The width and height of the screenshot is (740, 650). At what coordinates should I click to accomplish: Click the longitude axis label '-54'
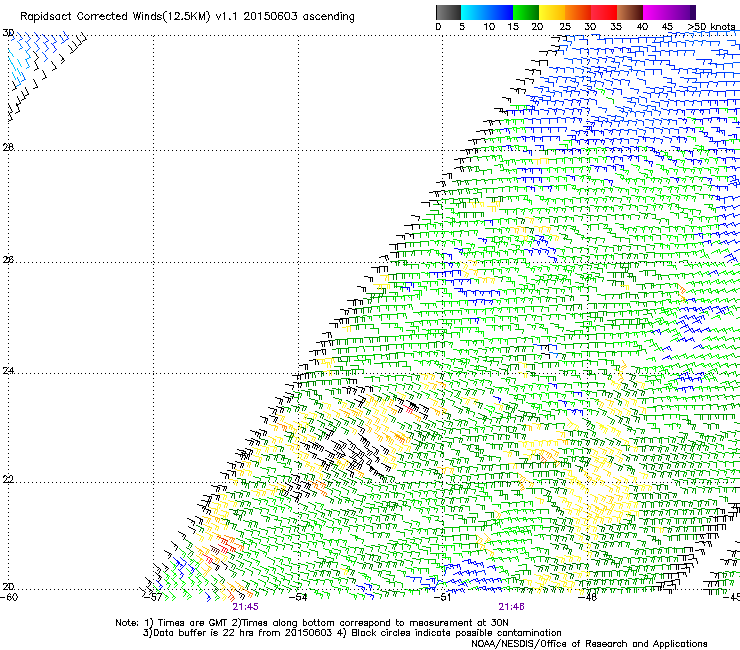[298, 597]
